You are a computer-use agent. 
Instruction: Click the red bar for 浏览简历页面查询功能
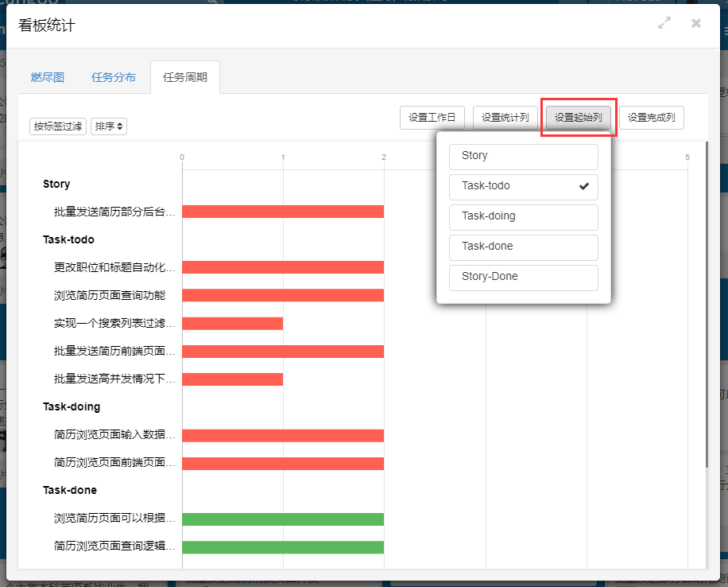[283, 295]
